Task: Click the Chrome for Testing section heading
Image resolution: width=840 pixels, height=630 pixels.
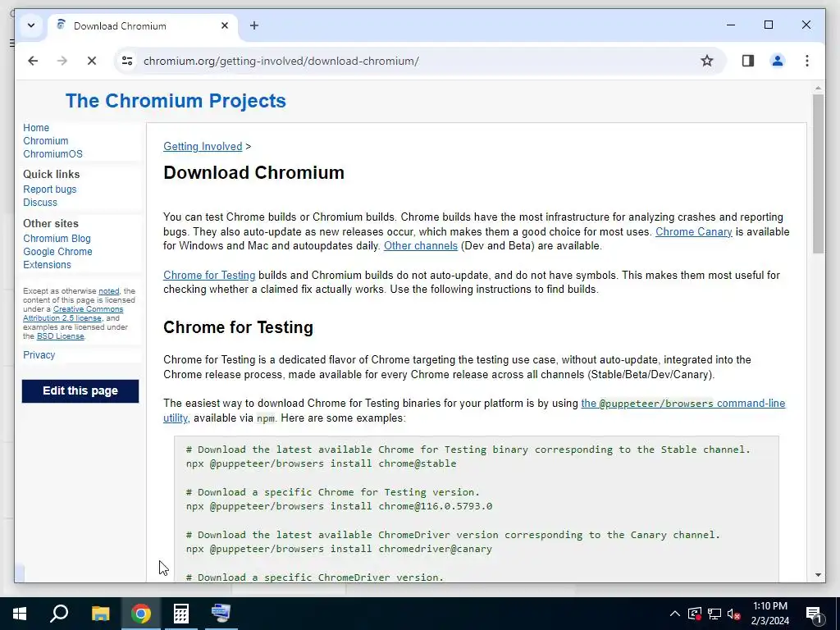Action: coord(239,327)
